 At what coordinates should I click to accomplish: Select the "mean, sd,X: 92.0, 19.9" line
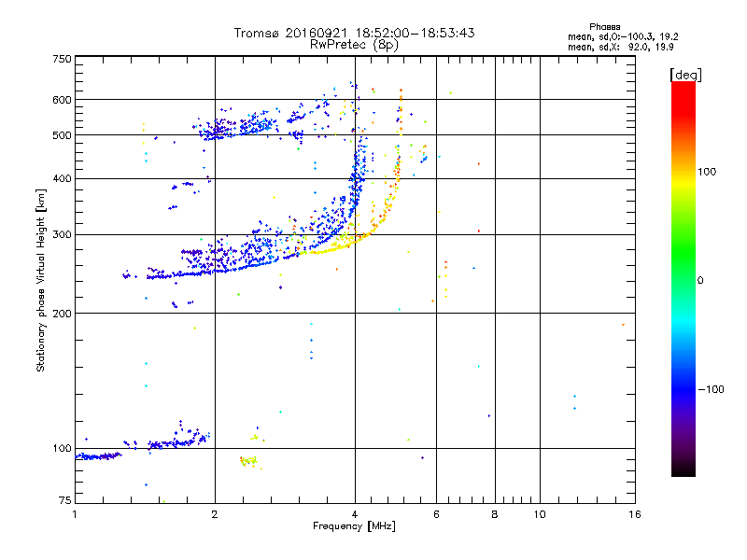point(620,47)
